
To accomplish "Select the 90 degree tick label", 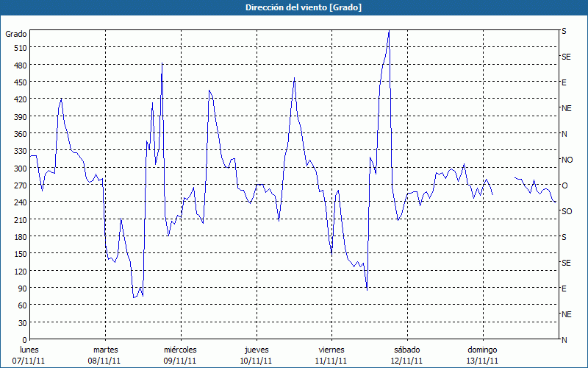I will point(21,288).
